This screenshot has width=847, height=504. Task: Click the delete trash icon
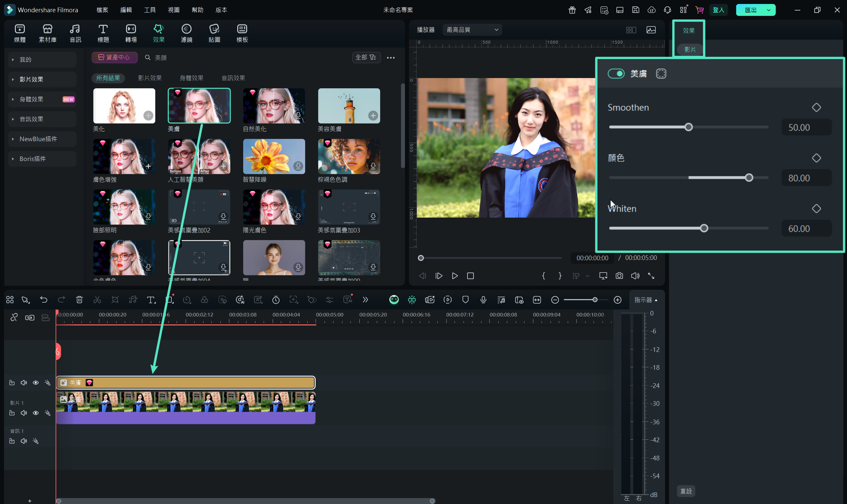tap(79, 300)
